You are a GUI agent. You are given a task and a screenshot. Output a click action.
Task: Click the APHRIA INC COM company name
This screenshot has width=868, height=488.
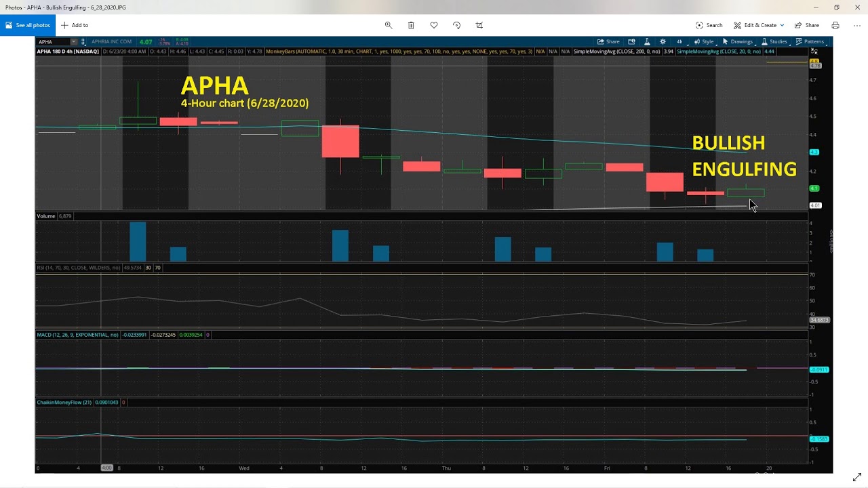(111, 42)
